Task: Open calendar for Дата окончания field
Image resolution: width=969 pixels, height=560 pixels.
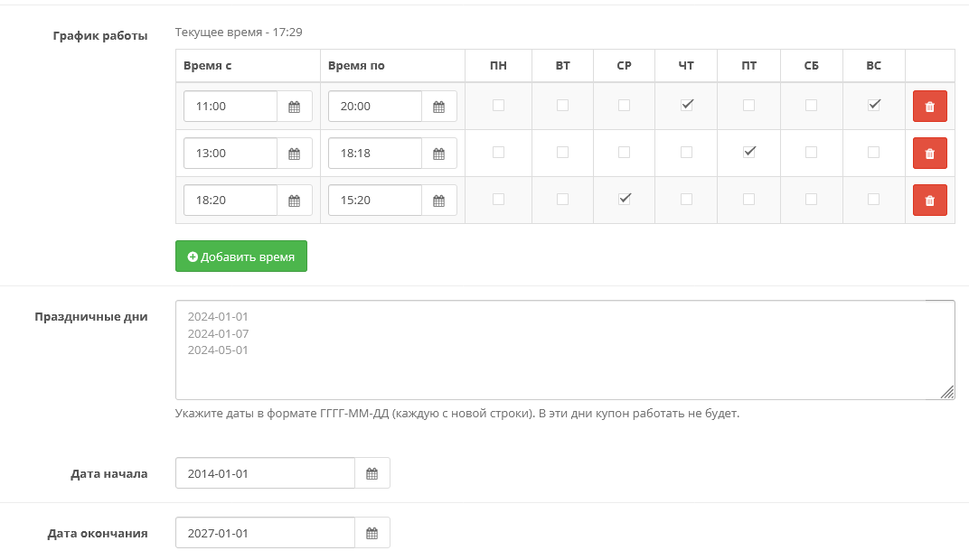Action: click(372, 533)
